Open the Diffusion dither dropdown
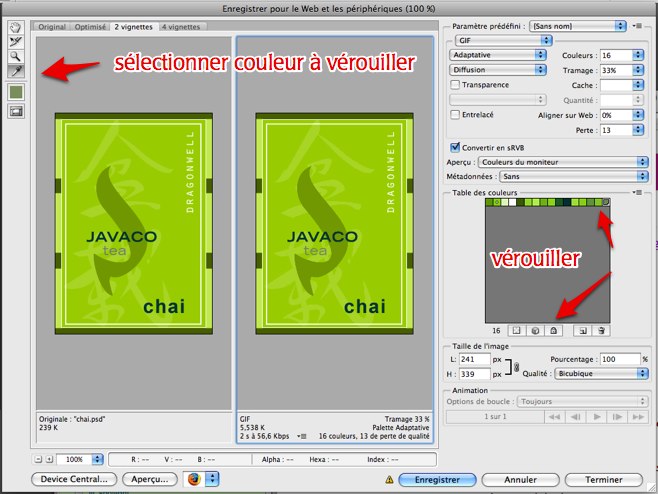Image resolution: width=658 pixels, height=494 pixels. (498, 70)
